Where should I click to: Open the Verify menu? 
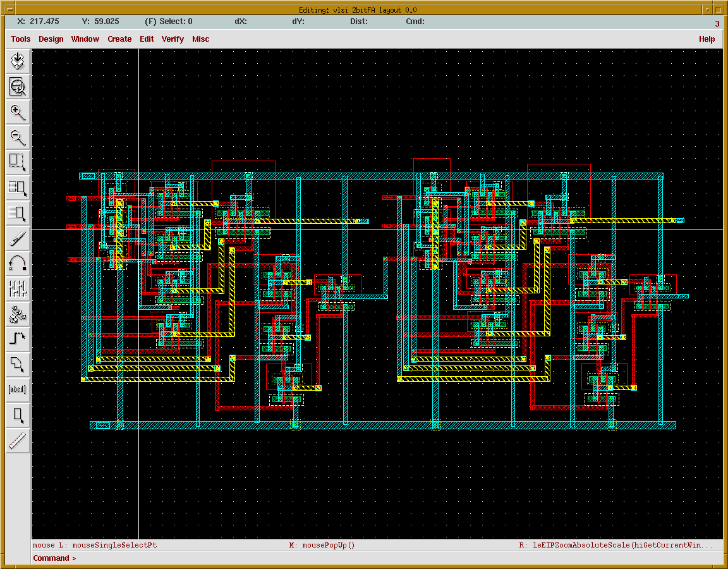pyautogui.click(x=173, y=39)
